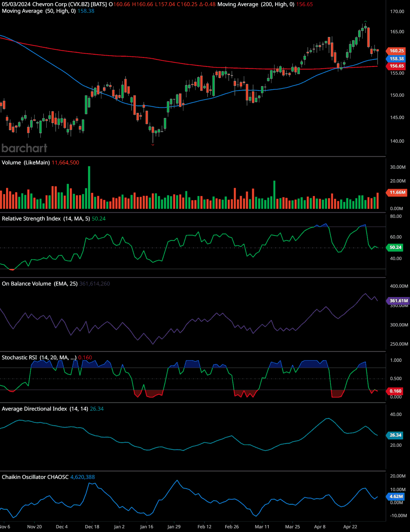Click the 26.34 ADX value tag
Screen dimensions: 410x532
[395, 435]
